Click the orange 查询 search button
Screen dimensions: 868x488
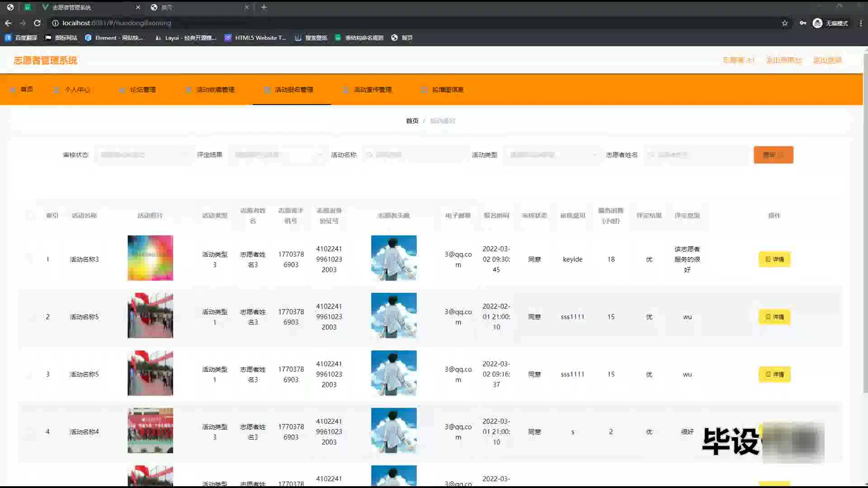click(x=773, y=155)
